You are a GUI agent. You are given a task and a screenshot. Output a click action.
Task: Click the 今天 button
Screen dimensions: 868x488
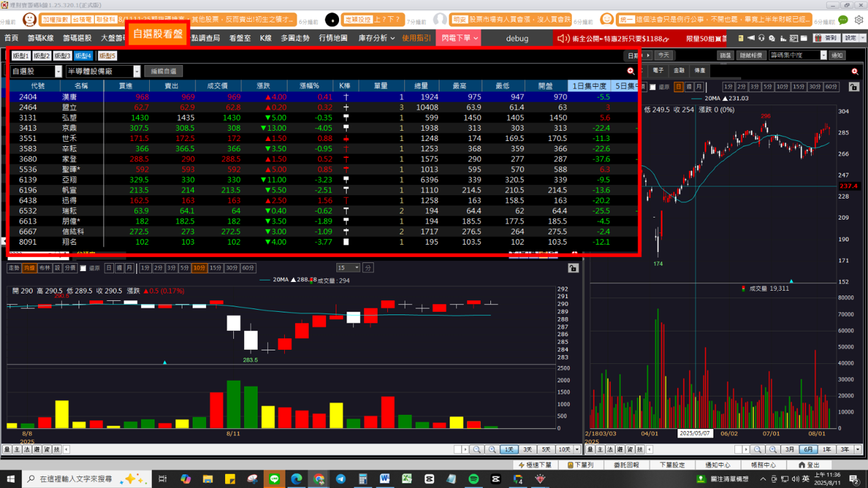(664, 56)
